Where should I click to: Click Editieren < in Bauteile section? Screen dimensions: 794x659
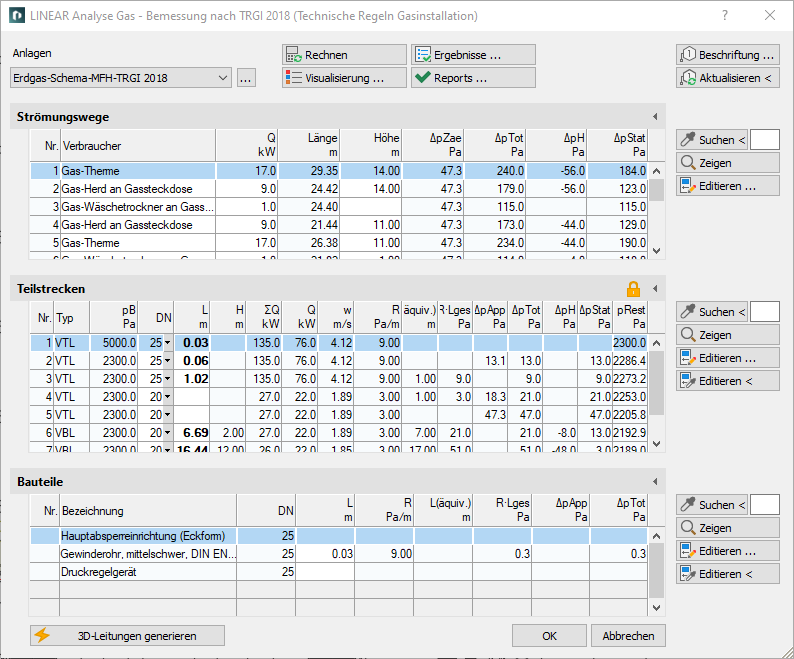(728, 574)
